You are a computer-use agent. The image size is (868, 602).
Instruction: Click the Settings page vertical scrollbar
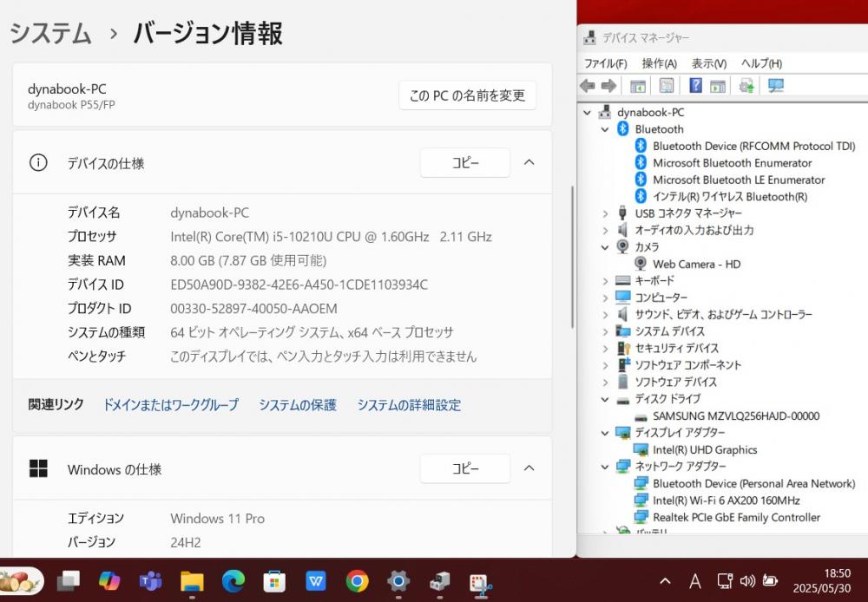[572, 258]
